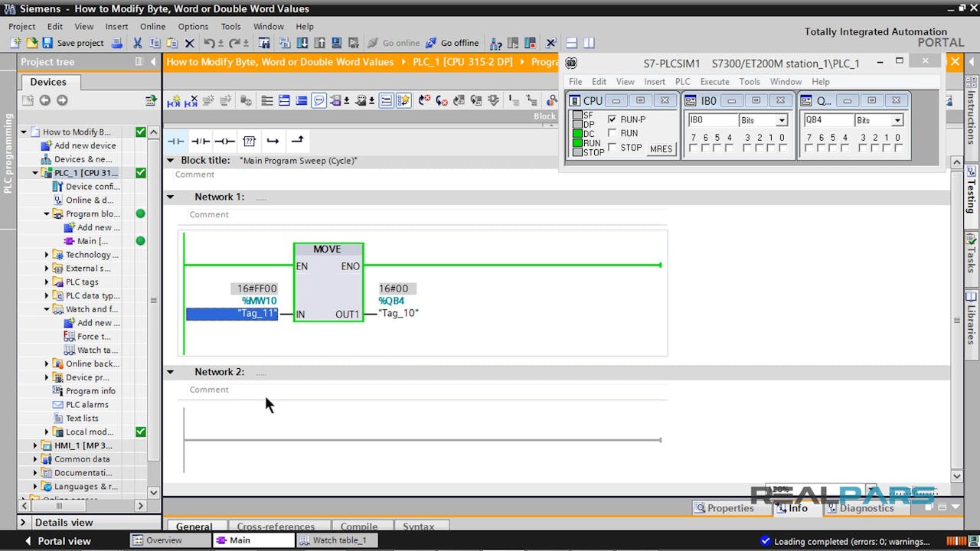The height and width of the screenshot is (551, 980).
Task: Insert an output coil instruction
Action: tap(224, 141)
